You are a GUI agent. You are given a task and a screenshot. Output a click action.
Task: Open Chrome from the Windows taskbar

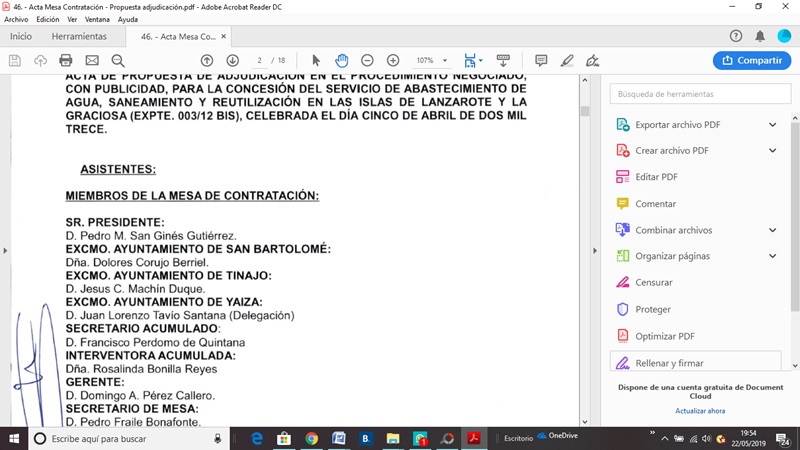(311, 438)
